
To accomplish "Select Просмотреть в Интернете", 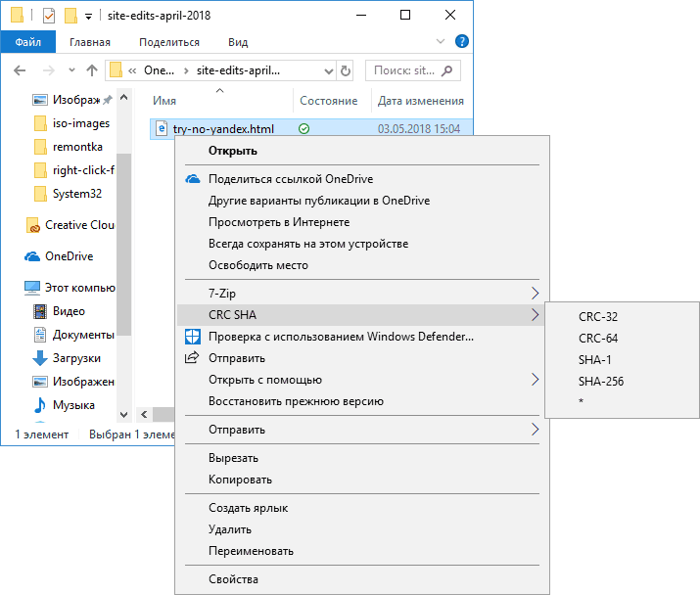I will (x=362, y=222).
